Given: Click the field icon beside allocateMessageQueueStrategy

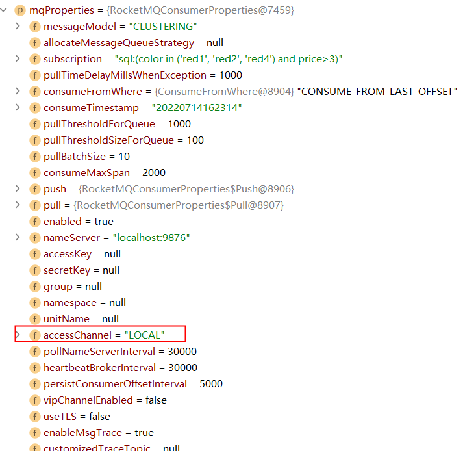Looking at the screenshot, I should click(35, 43).
